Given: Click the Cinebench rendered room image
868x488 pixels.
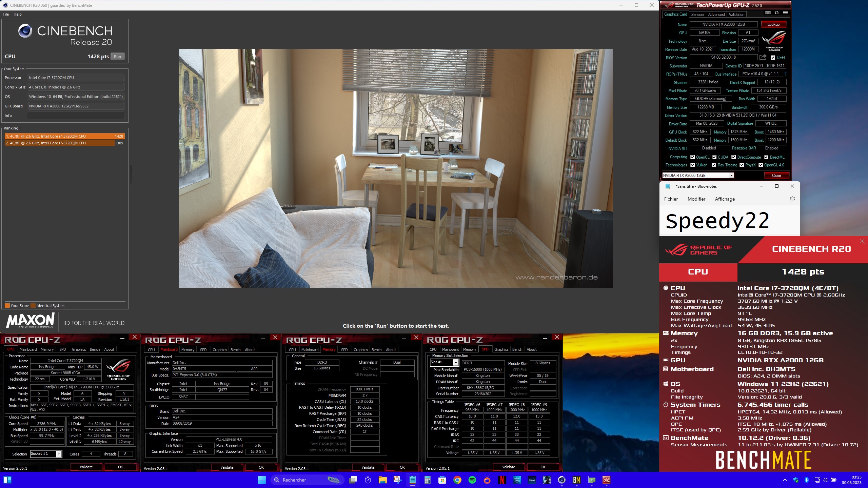Looking at the screenshot, I should [x=396, y=168].
